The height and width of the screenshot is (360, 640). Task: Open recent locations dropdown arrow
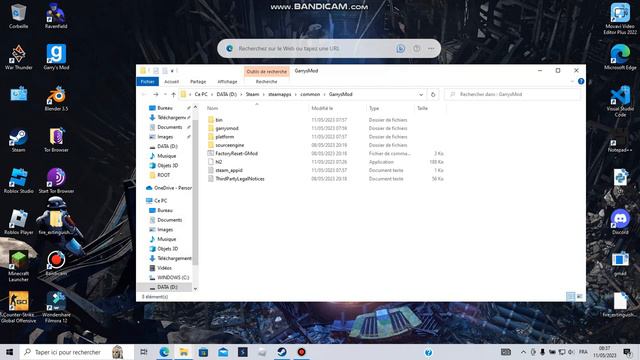point(165,94)
